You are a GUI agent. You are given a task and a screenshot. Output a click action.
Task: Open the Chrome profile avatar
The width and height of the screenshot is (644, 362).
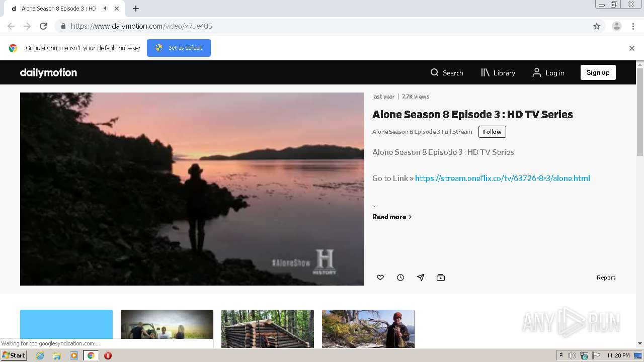click(x=617, y=26)
